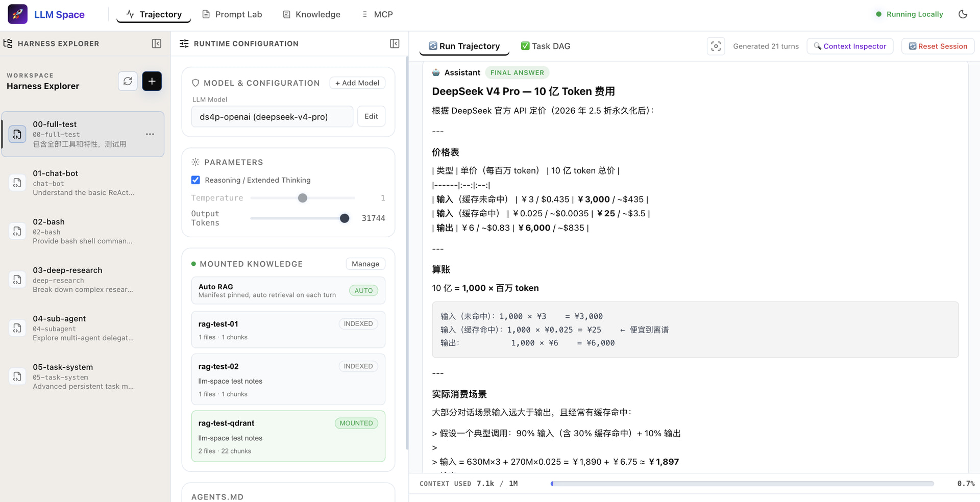980x502 pixels.
Task: Select the 05-task-system harness
Action: 83,376
